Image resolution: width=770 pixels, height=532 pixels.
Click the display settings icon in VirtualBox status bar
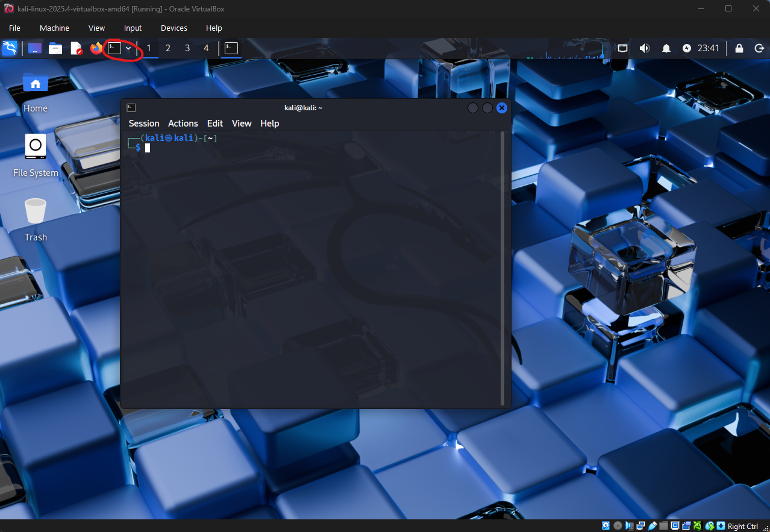(x=675, y=525)
